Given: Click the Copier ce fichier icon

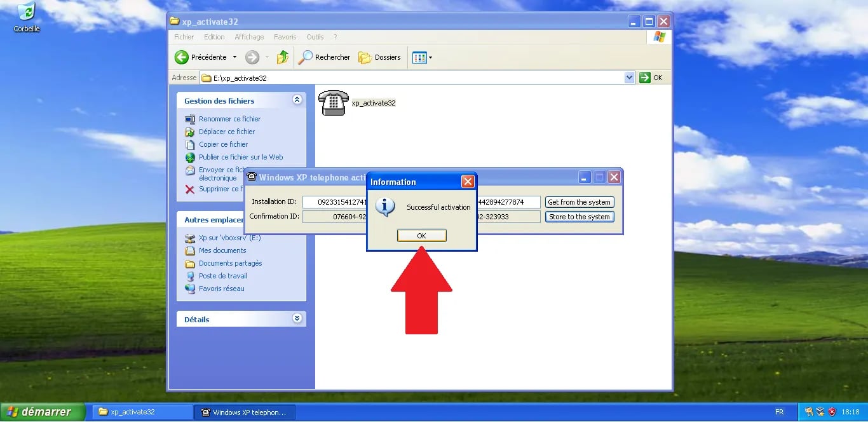Looking at the screenshot, I should [x=189, y=144].
